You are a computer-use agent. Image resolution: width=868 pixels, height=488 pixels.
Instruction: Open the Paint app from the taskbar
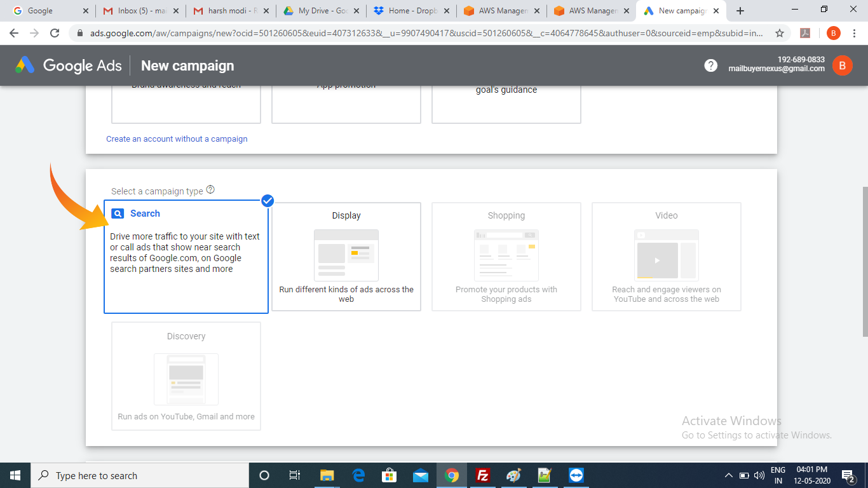click(x=513, y=475)
